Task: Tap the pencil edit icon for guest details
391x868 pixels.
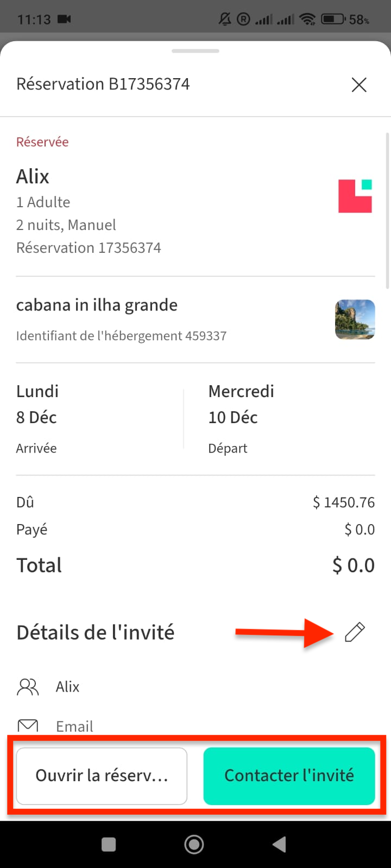Action: tap(355, 632)
